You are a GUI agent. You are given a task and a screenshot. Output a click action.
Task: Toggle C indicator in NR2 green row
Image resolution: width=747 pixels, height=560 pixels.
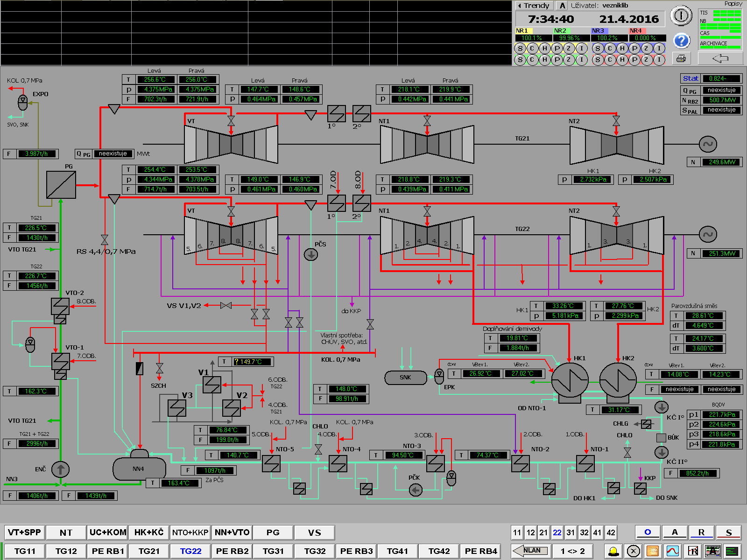click(532, 60)
